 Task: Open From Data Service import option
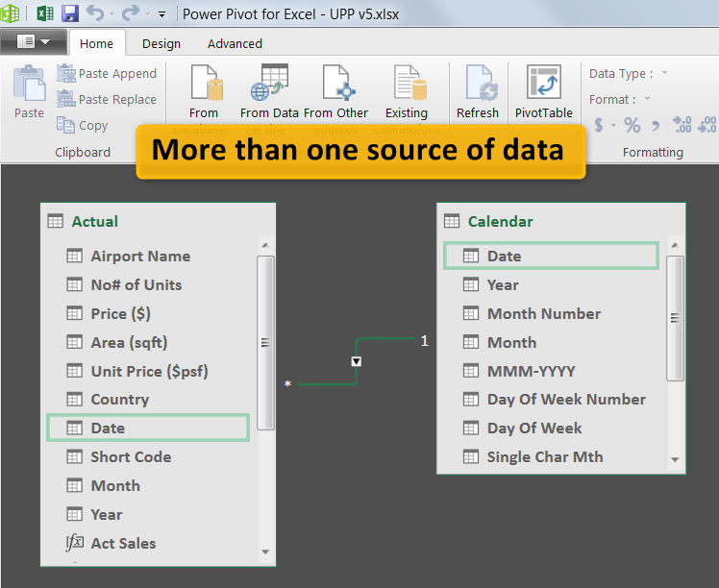[269, 93]
